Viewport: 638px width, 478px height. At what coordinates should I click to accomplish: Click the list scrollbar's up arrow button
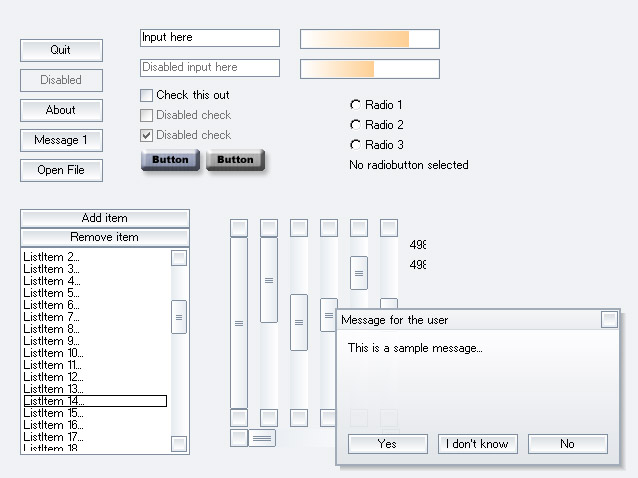pyautogui.click(x=179, y=258)
